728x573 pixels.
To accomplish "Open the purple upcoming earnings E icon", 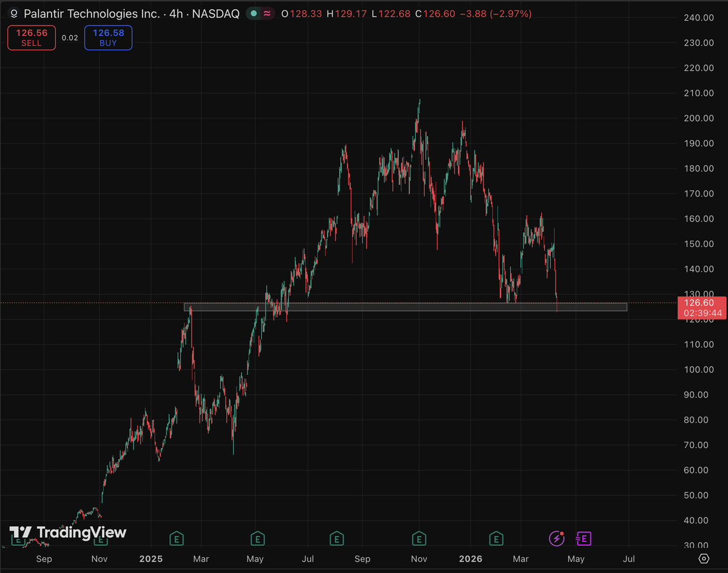I will (583, 538).
